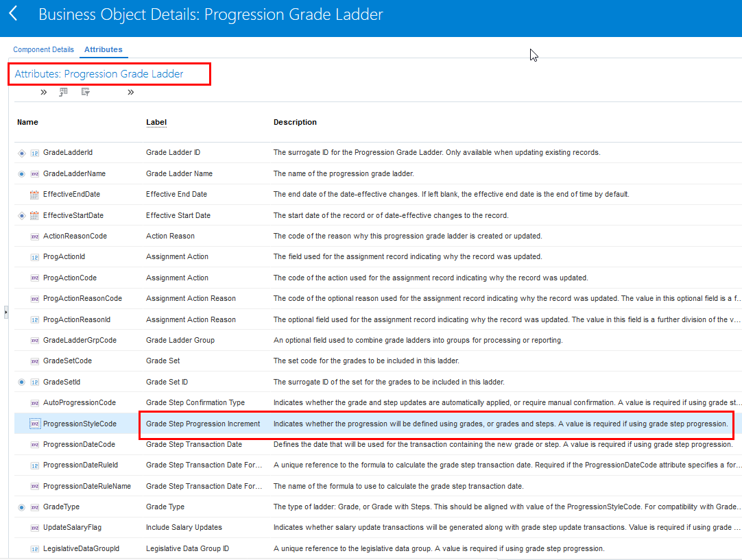
Task: Click the query by example filter icon
Action: pyautogui.click(x=86, y=92)
